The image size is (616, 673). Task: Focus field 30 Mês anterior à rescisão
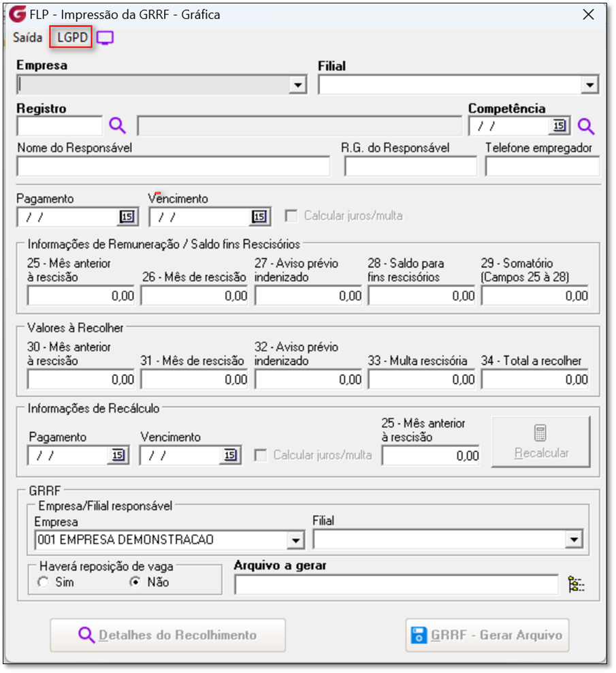(81, 379)
